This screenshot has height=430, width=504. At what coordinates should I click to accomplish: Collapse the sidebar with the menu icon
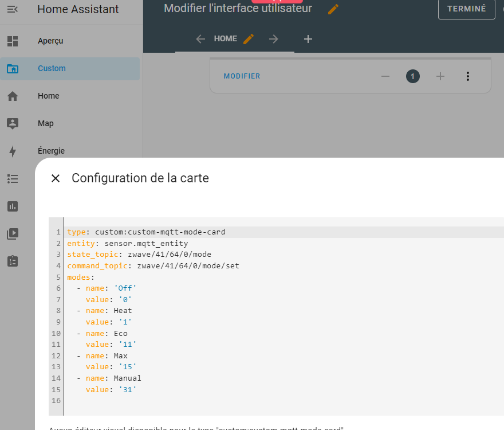pos(13,9)
